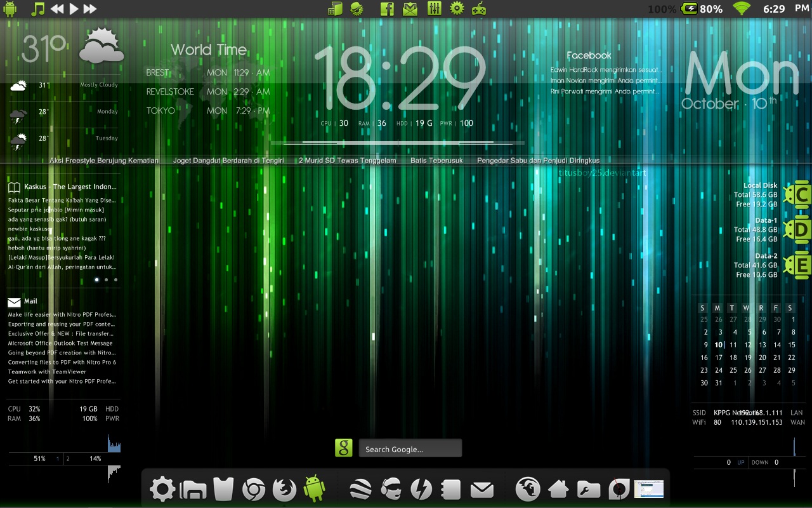
Task: Click the Search Google input field
Action: 410,448
